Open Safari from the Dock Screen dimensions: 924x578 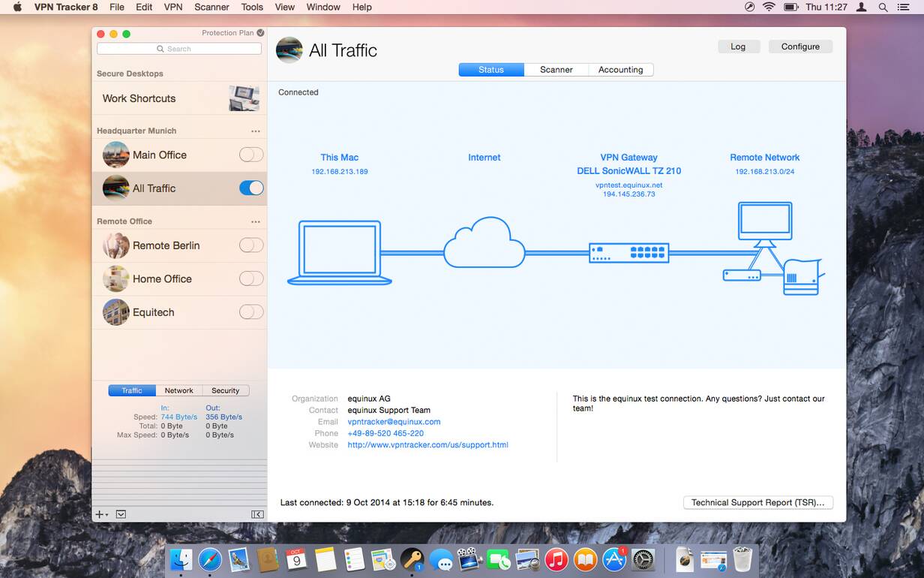click(210, 559)
